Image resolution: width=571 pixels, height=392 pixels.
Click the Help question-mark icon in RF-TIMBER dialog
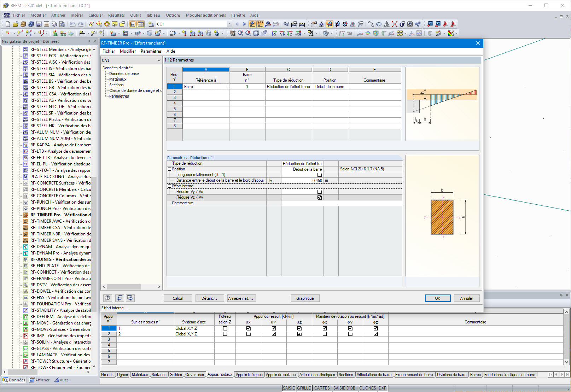[x=108, y=298]
